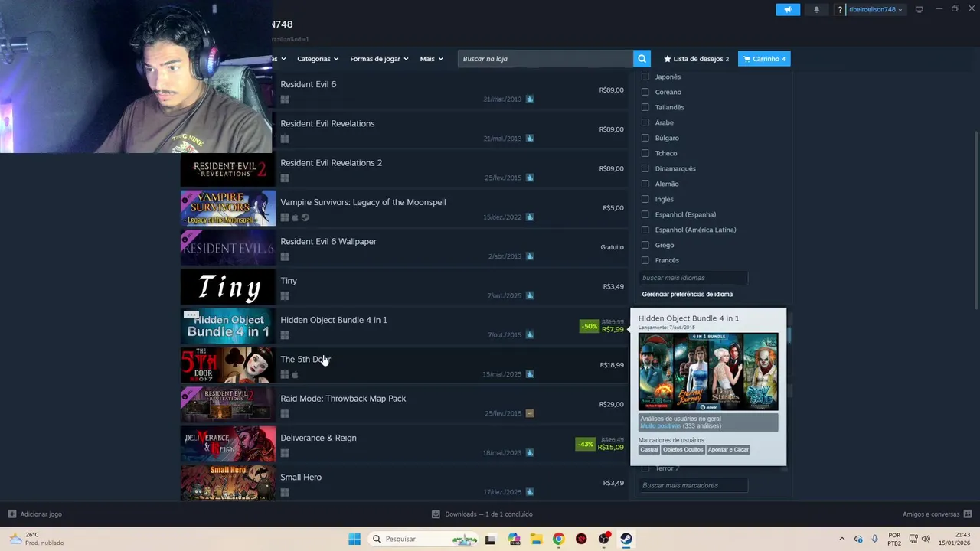Open ribeiroelison748 account dropdown
Viewport: 980px width, 551px height.
[x=875, y=10]
